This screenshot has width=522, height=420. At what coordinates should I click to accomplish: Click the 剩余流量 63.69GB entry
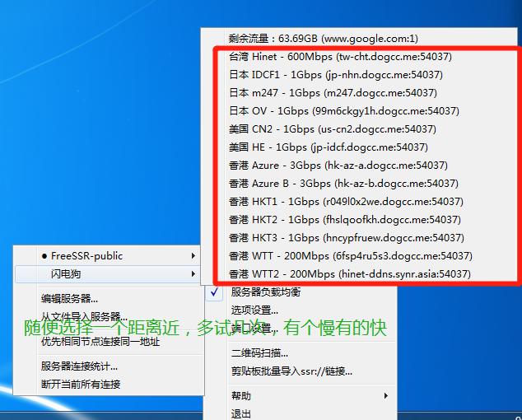point(359,39)
